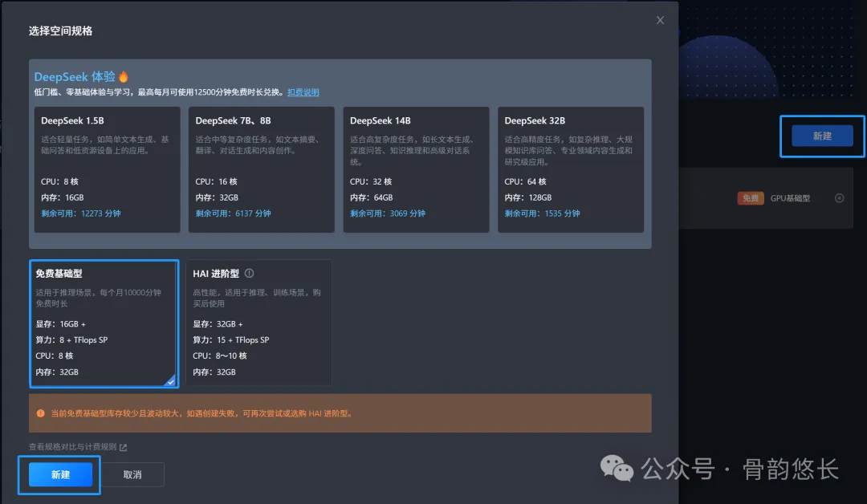Click 内存: 64GB in DeepSeek 14B

click(x=371, y=197)
